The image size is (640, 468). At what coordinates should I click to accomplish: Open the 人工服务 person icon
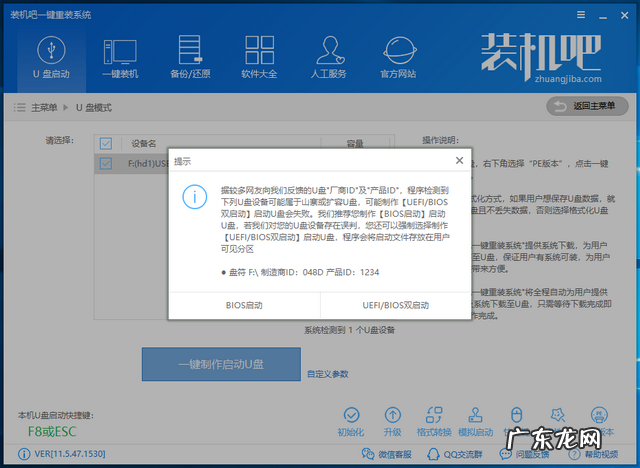click(x=329, y=50)
